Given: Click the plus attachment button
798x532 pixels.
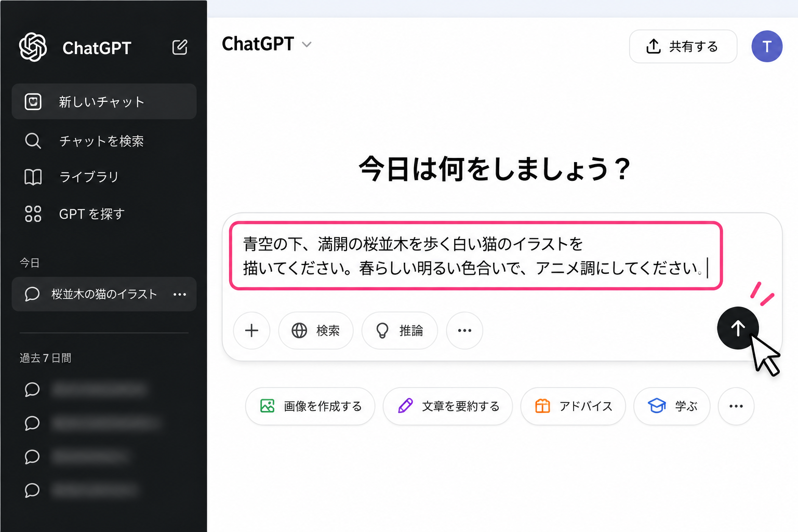Looking at the screenshot, I should point(251,330).
